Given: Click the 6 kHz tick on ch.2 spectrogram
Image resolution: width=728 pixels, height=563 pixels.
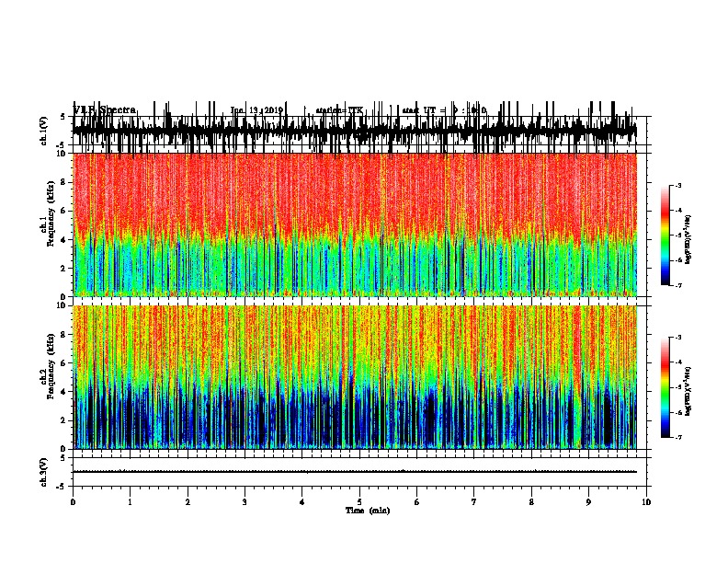Looking at the screenshot, I should point(64,363).
